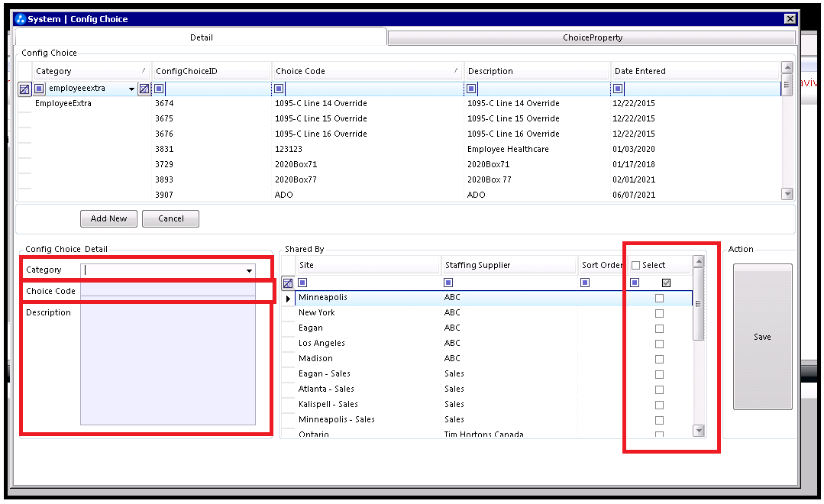
Task: Select the Detail tab
Action: tap(202, 37)
